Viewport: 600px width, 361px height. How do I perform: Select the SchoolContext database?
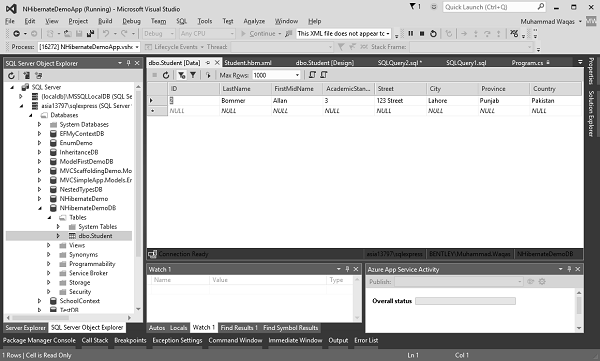tap(80, 301)
